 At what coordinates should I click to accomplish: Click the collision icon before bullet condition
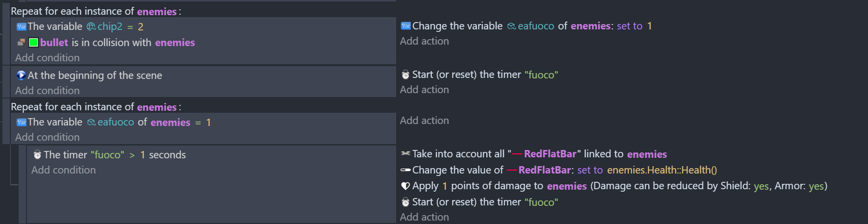[21, 43]
